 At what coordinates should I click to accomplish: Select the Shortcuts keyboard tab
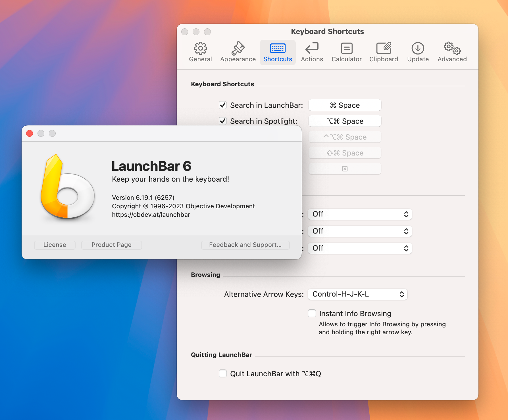278,52
